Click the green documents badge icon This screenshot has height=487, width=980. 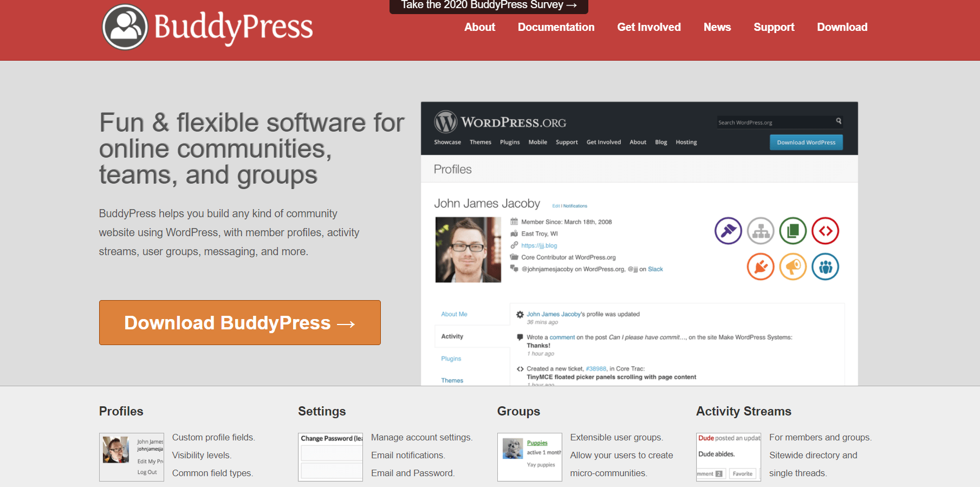click(x=793, y=231)
